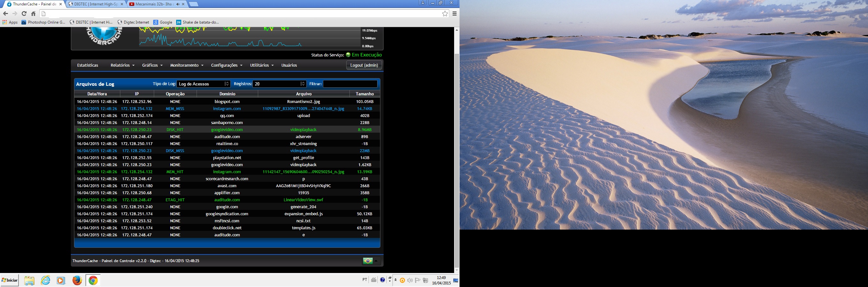Viewport: 868px width, 287px height.
Task: Expand the Relatórios menu
Action: coord(122,65)
